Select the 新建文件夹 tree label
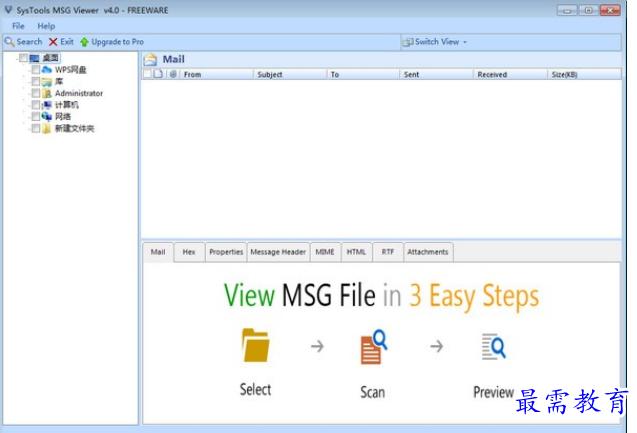Screen dimensions: 637x433 75,128
